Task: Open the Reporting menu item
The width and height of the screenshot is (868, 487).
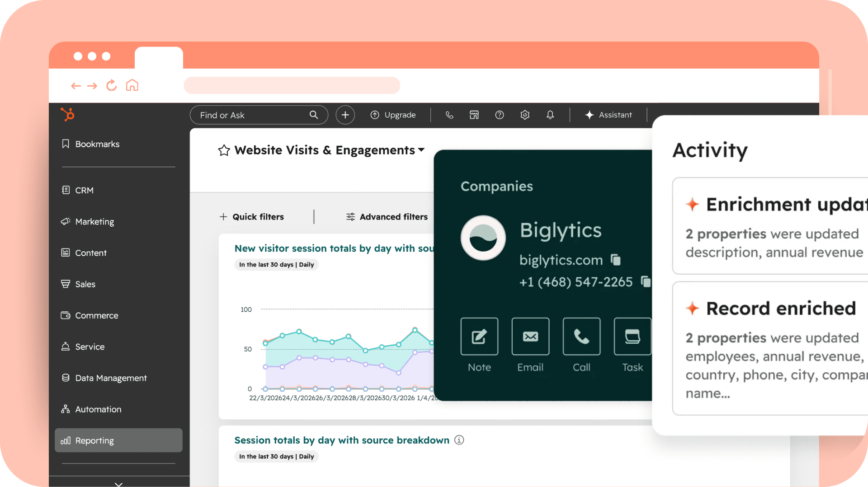Action: [x=118, y=440]
